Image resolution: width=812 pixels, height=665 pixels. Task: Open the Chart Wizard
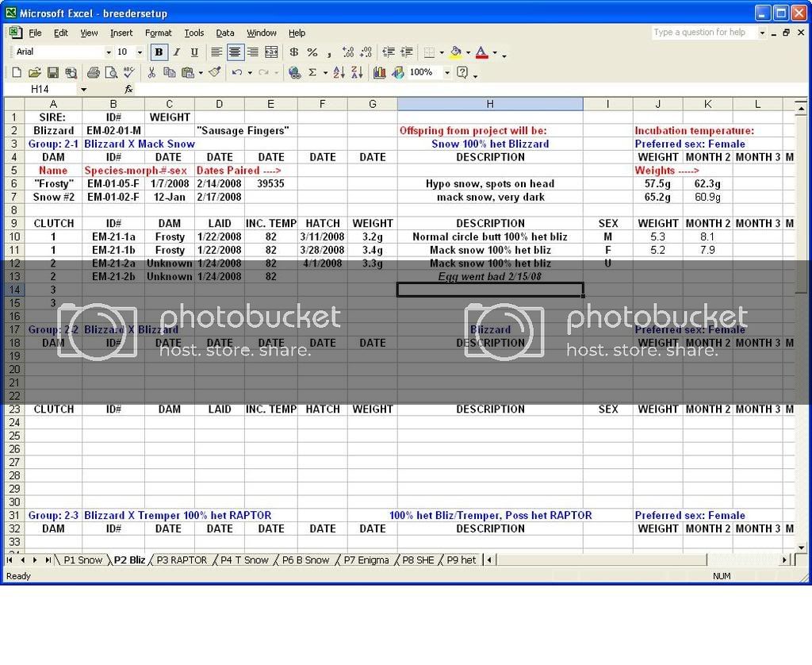click(x=381, y=72)
